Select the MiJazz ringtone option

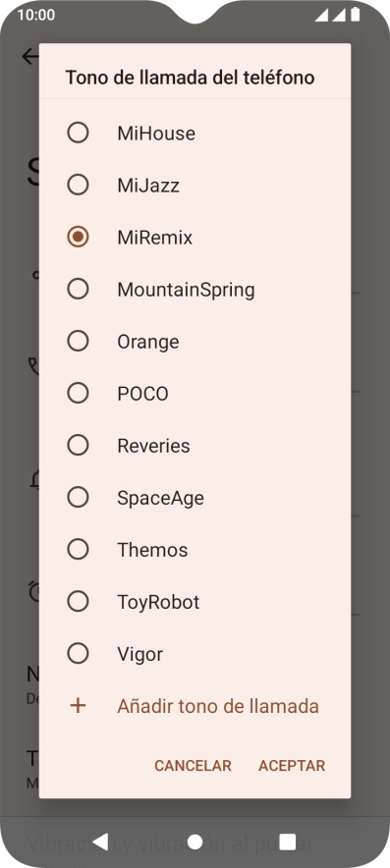coord(195,185)
